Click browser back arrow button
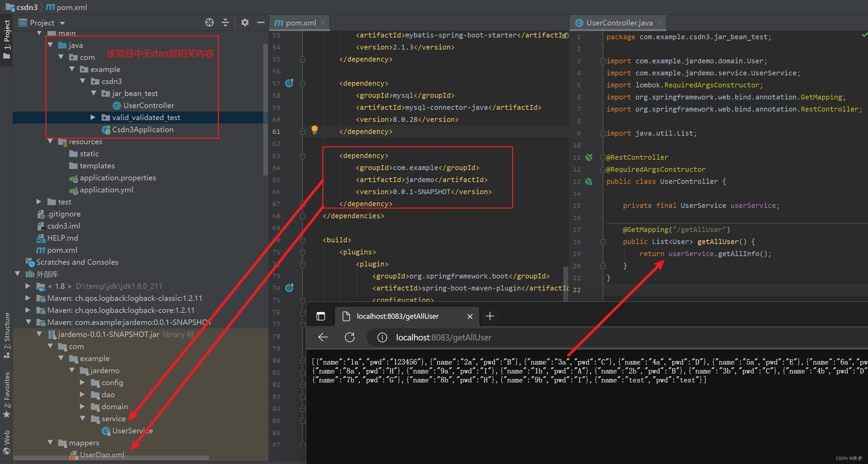The height and width of the screenshot is (464, 868). [323, 337]
